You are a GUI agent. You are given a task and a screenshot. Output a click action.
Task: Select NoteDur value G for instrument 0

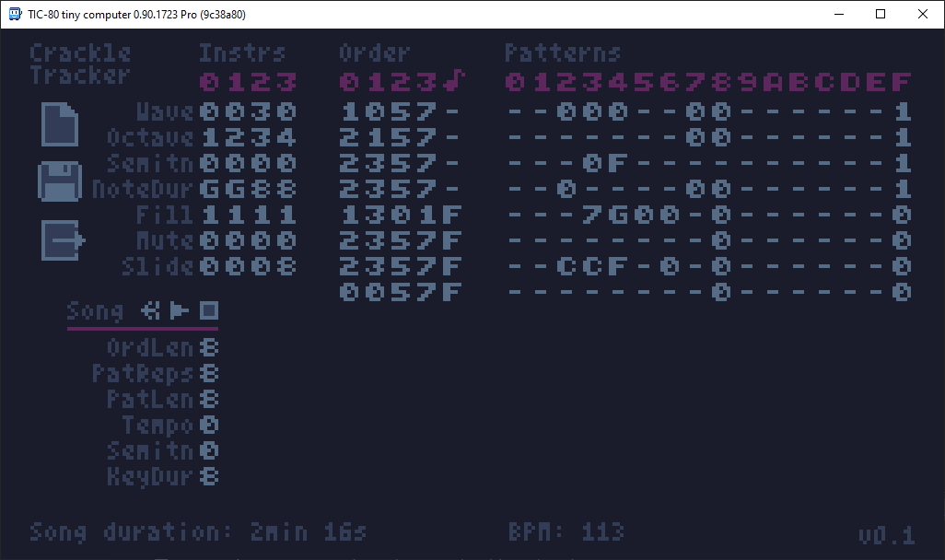coord(208,190)
